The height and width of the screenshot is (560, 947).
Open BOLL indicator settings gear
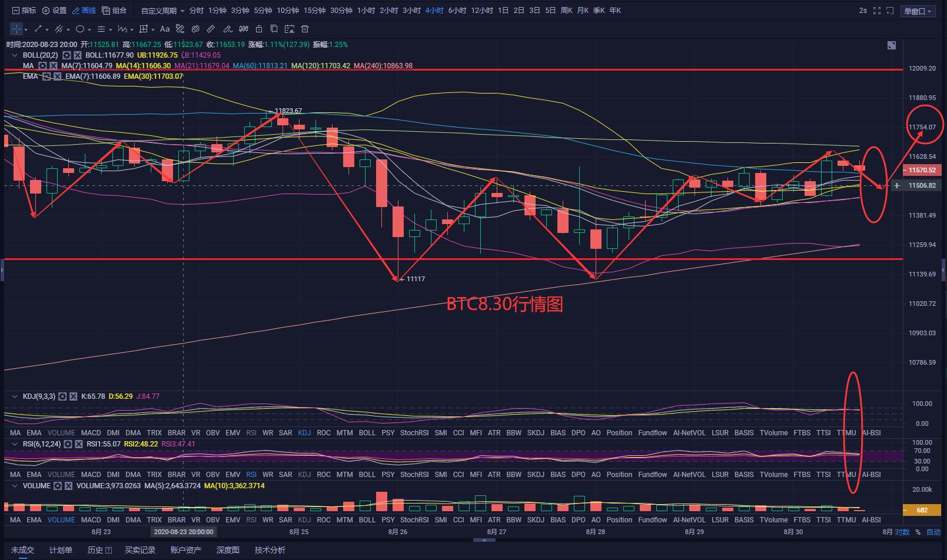point(67,55)
